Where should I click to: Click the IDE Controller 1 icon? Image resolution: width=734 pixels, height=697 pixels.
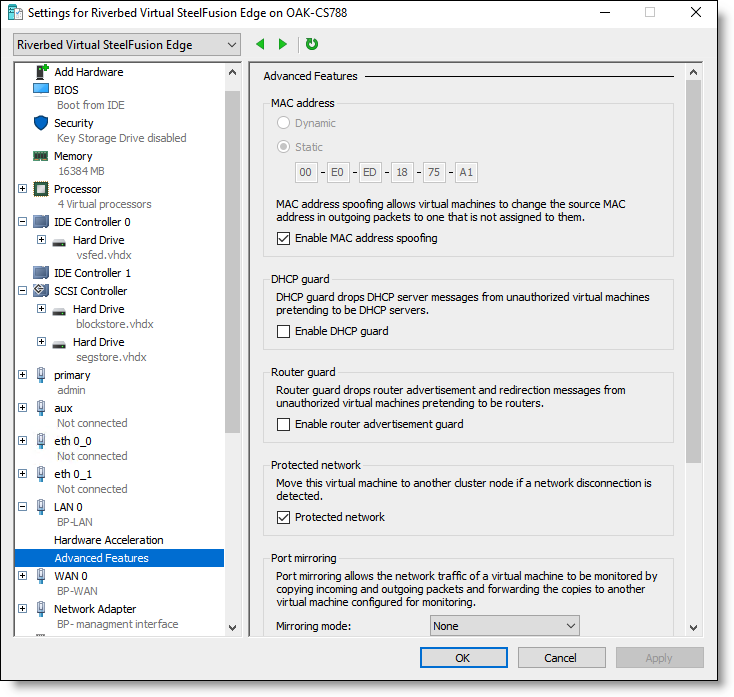tap(41, 272)
